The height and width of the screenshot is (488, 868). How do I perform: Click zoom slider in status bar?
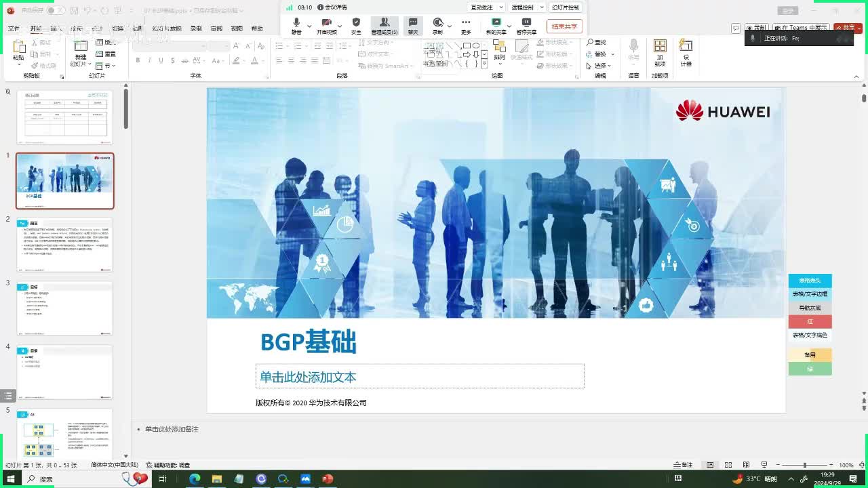tap(806, 465)
